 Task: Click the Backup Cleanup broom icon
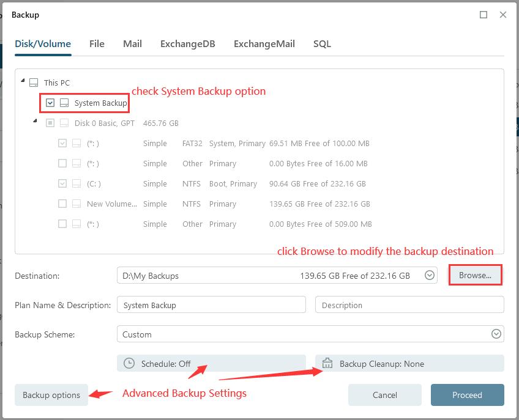pos(327,363)
